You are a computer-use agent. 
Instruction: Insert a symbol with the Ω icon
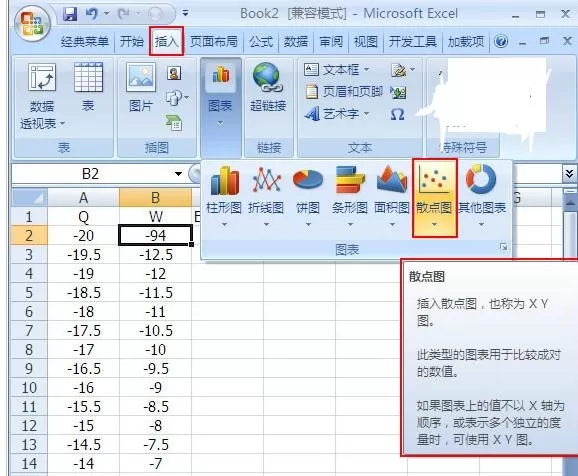[x=397, y=114]
